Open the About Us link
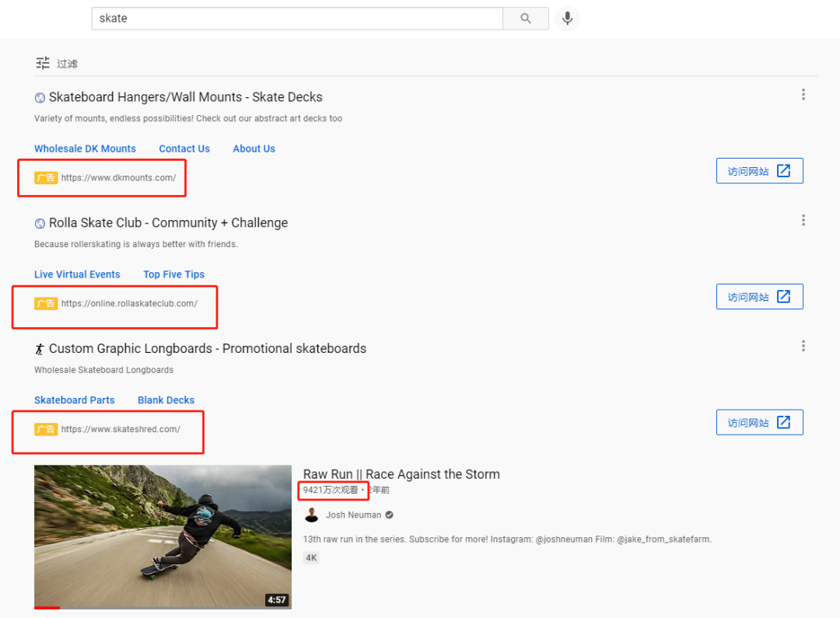The image size is (840, 618). [254, 149]
